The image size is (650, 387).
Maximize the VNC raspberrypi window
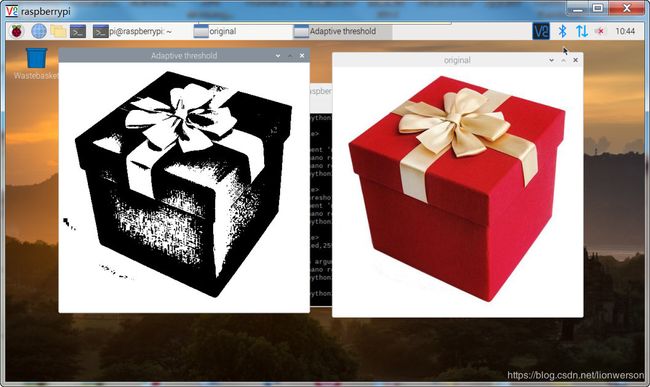[598, 8]
